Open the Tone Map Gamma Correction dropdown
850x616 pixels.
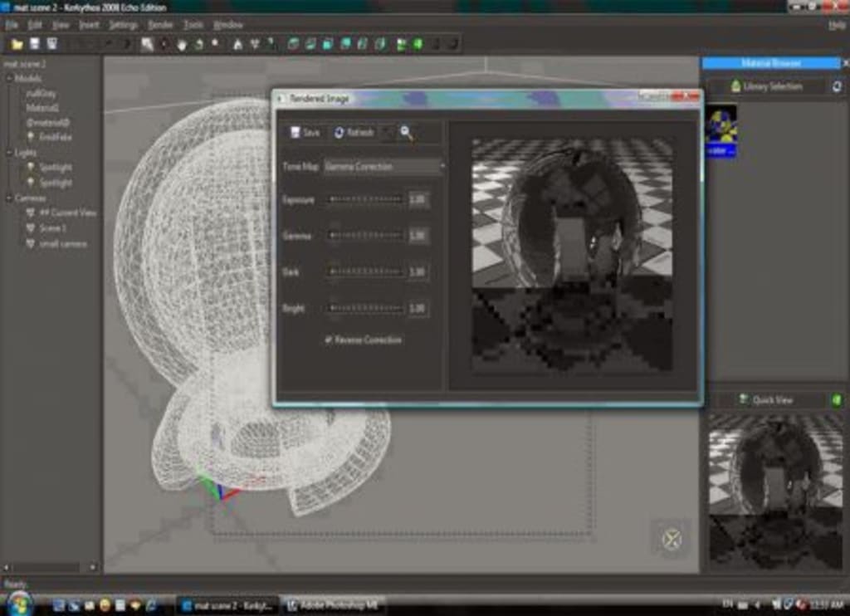point(384,167)
